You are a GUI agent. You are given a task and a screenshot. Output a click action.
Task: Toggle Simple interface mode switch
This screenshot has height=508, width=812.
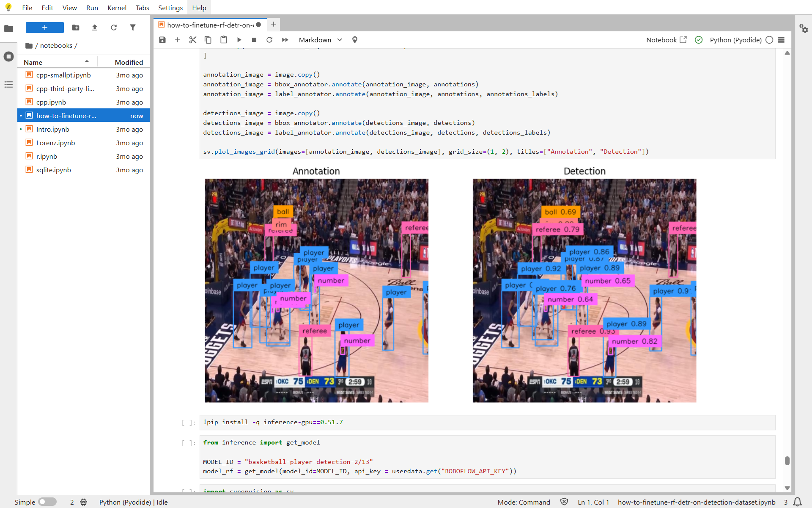click(x=47, y=502)
